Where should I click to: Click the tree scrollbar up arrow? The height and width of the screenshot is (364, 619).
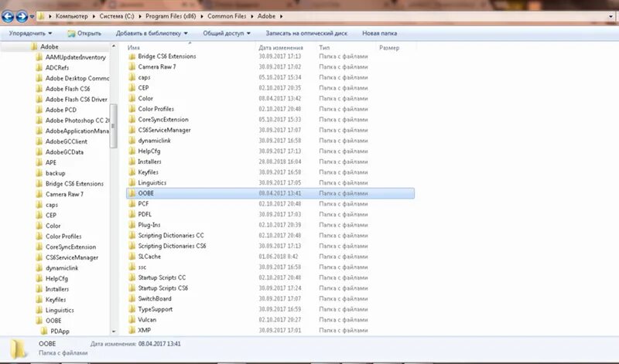tap(114, 46)
